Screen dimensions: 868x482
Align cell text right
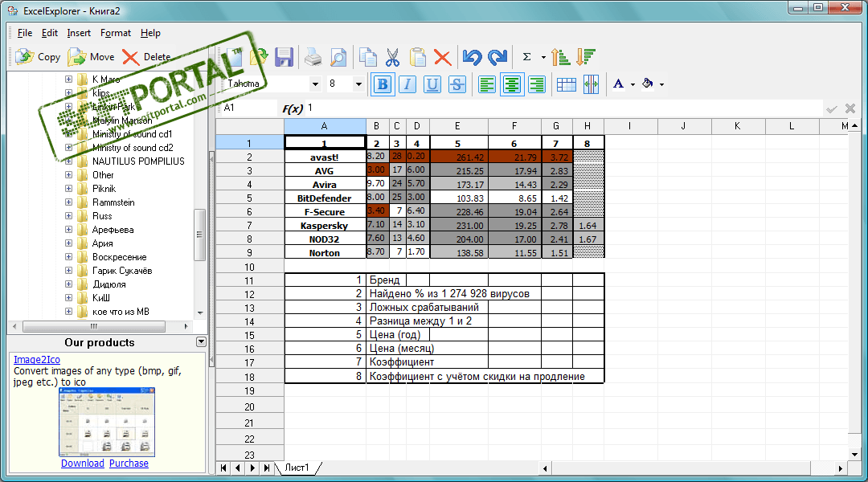pyautogui.click(x=536, y=84)
